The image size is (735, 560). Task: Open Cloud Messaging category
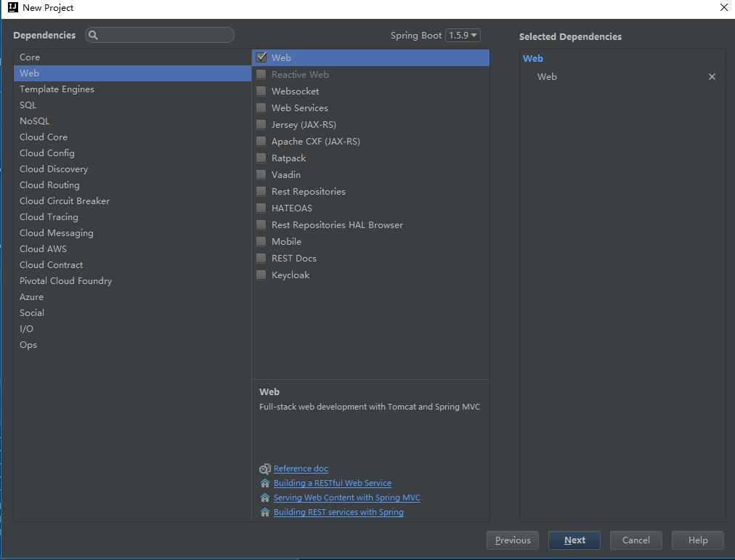point(132,233)
